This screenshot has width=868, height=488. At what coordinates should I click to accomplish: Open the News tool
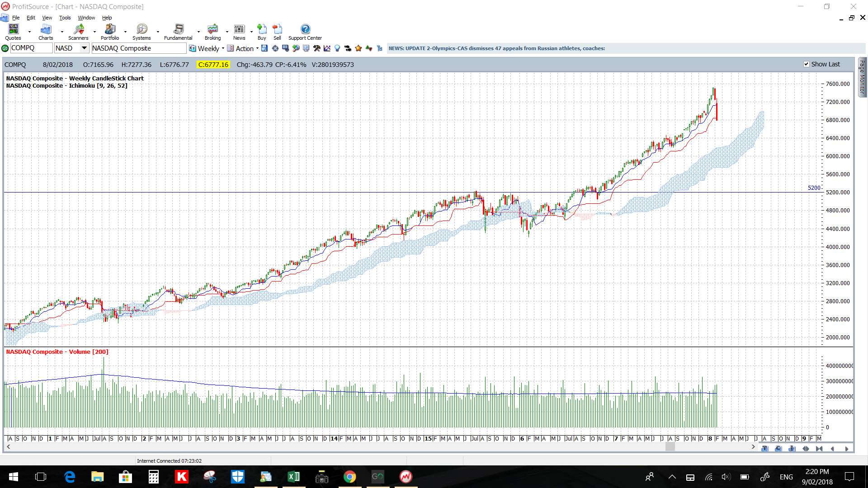[x=239, y=32]
